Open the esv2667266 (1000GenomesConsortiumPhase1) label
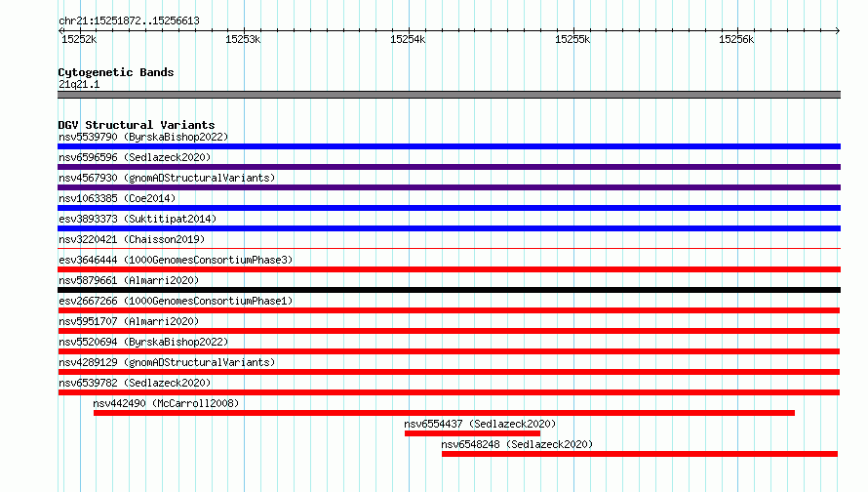Screen dimensions: 868x492 tap(176, 301)
